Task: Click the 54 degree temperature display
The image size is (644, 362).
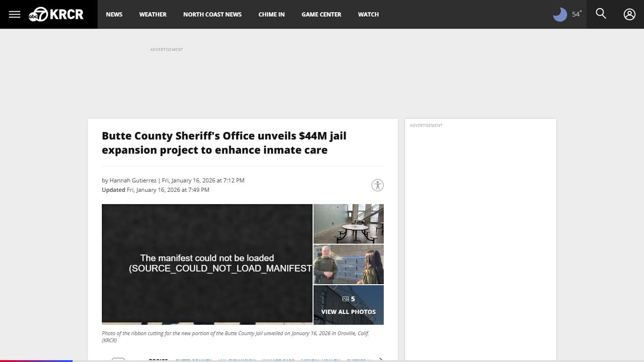Action: click(576, 14)
